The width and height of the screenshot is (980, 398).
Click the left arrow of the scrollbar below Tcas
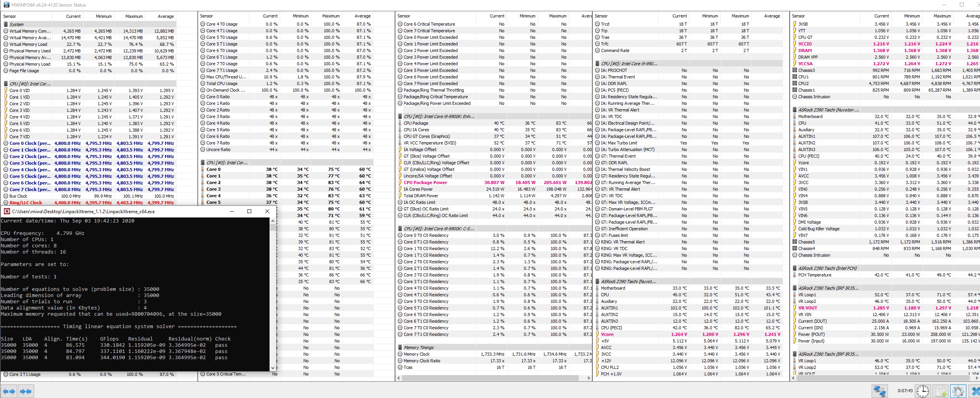(x=399, y=378)
